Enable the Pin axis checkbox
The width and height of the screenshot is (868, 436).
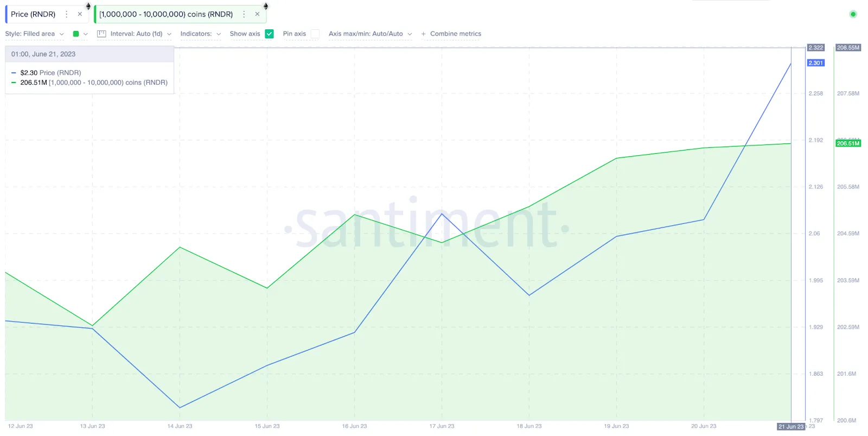(315, 34)
